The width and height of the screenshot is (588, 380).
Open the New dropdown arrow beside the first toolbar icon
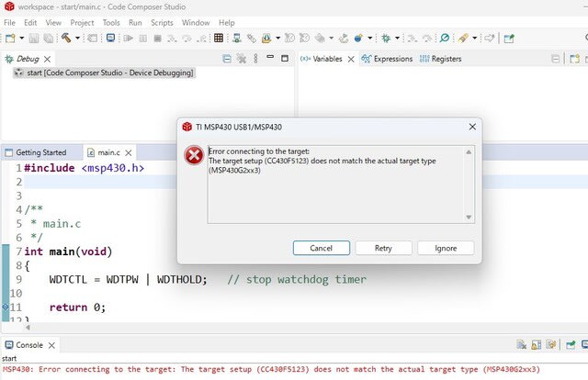click(22, 39)
